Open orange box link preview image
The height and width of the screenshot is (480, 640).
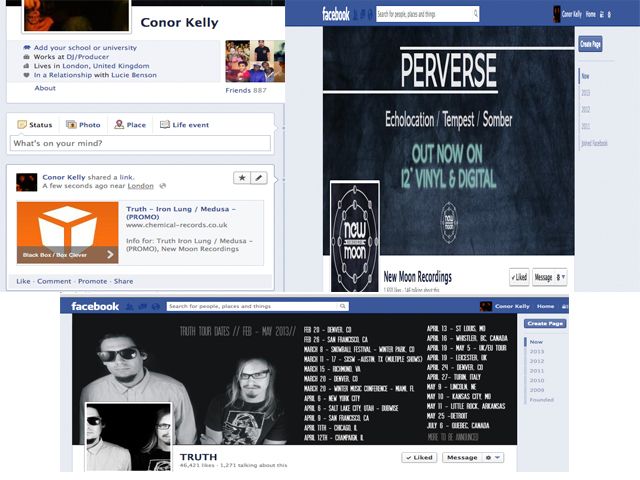pyautogui.click(x=67, y=232)
